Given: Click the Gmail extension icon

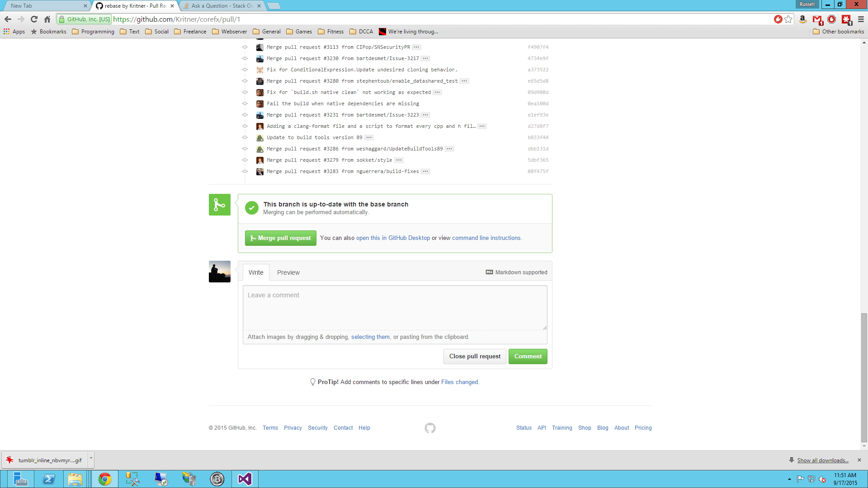Looking at the screenshot, I should tap(817, 19).
